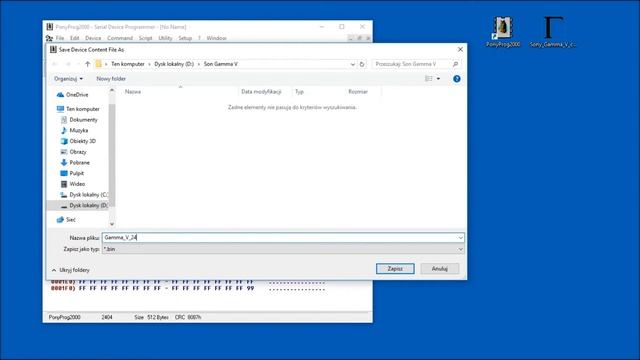The width and height of the screenshot is (640, 360).
Task: Open the Organizuj dropdown menu
Action: (68, 79)
